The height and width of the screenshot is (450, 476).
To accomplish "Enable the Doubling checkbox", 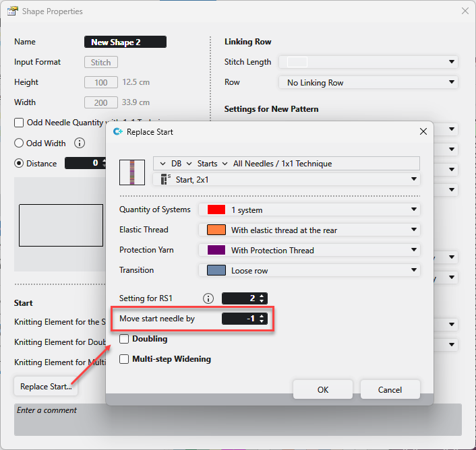I will coord(124,339).
